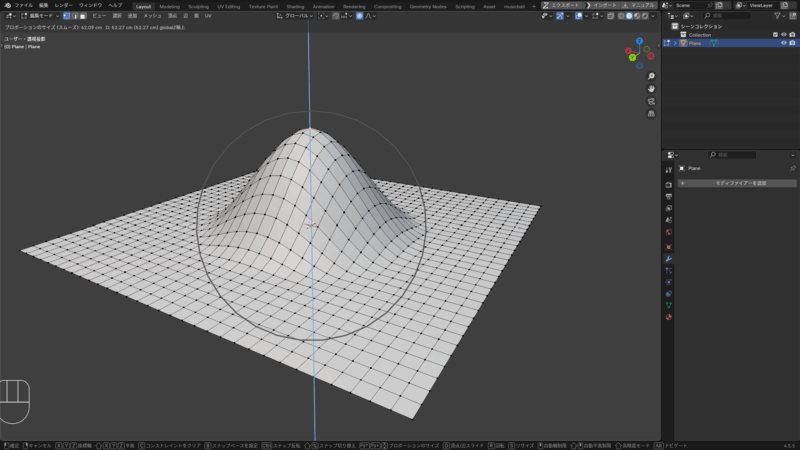Click the viewport zoom magnifier icon
Screen dimensions: 800x450
[x=651, y=76]
